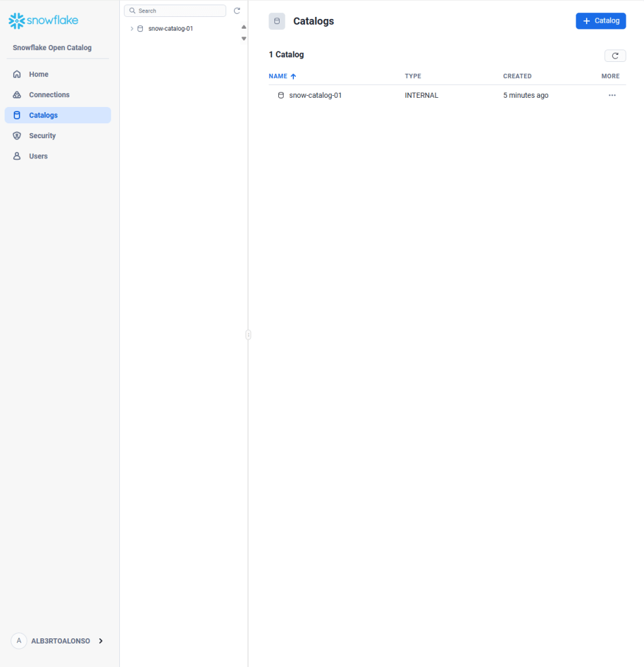Refresh the catalogs list table
The height and width of the screenshot is (667, 644).
pyautogui.click(x=615, y=56)
